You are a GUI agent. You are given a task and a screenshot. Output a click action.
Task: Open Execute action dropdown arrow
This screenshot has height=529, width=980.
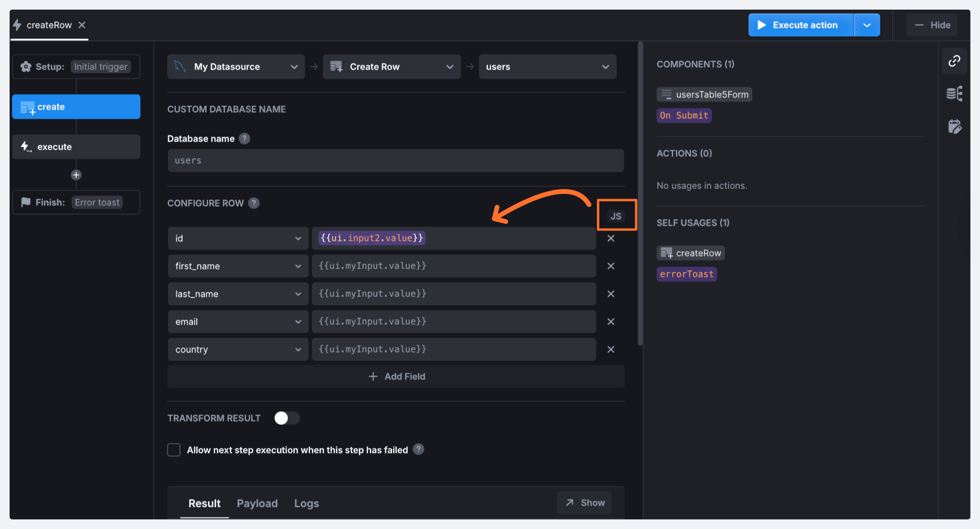[867, 25]
